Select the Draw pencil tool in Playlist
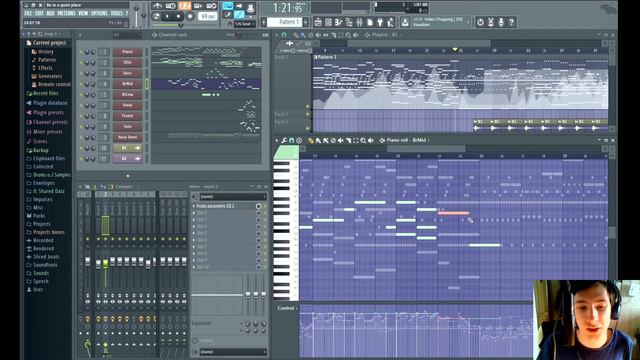Image resolution: width=640 pixels, height=360 pixels. coord(295,35)
